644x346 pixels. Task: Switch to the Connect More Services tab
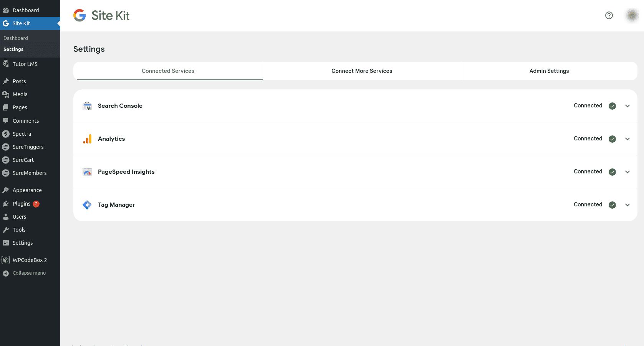pos(361,71)
